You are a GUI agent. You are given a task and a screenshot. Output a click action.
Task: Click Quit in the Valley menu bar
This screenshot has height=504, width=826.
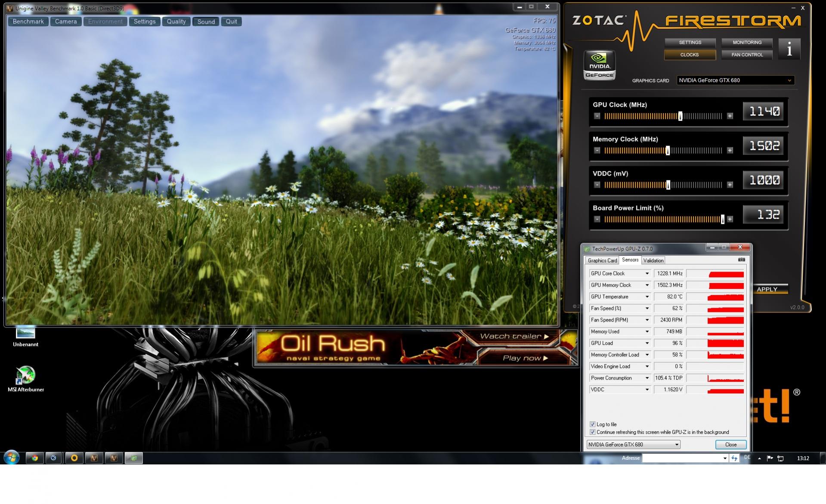pos(232,22)
